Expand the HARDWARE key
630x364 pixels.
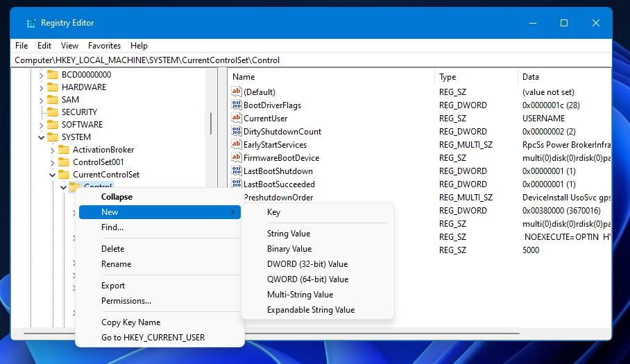coord(41,87)
